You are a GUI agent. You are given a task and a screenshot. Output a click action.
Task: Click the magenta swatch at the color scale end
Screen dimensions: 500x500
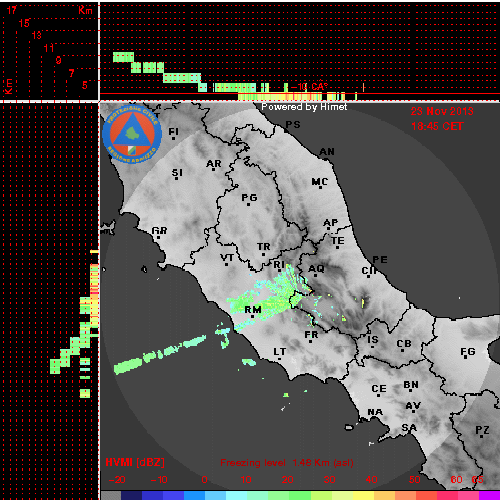pyautogui.click(x=489, y=495)
